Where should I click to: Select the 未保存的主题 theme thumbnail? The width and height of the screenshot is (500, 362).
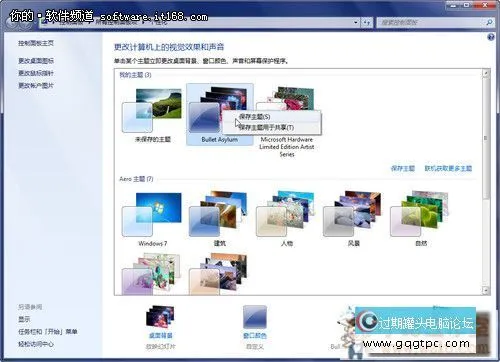pyautogui.click(x=152, y=111)
